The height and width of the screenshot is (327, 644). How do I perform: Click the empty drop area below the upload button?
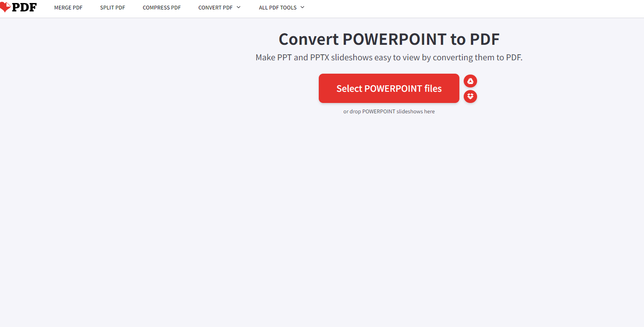388,194
